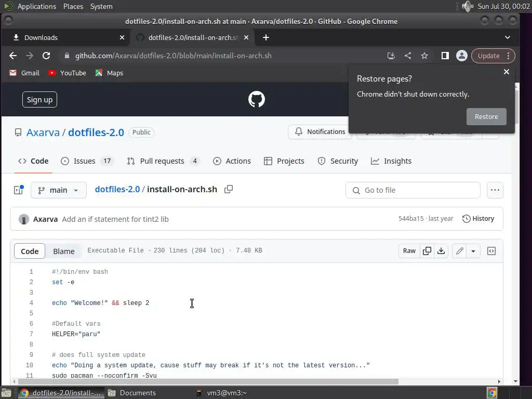
Task: Open Maps bookmark
Action: point(109,73)
